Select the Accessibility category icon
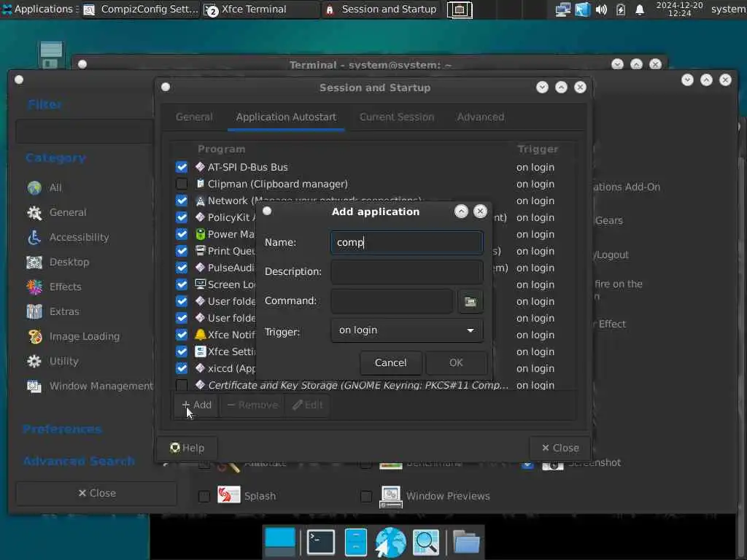 (x=34, y=237)
